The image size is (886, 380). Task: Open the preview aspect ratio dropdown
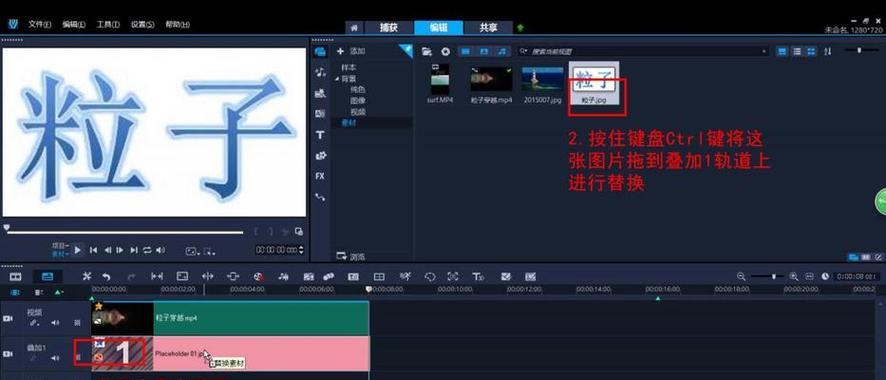(x=192, y=251)
